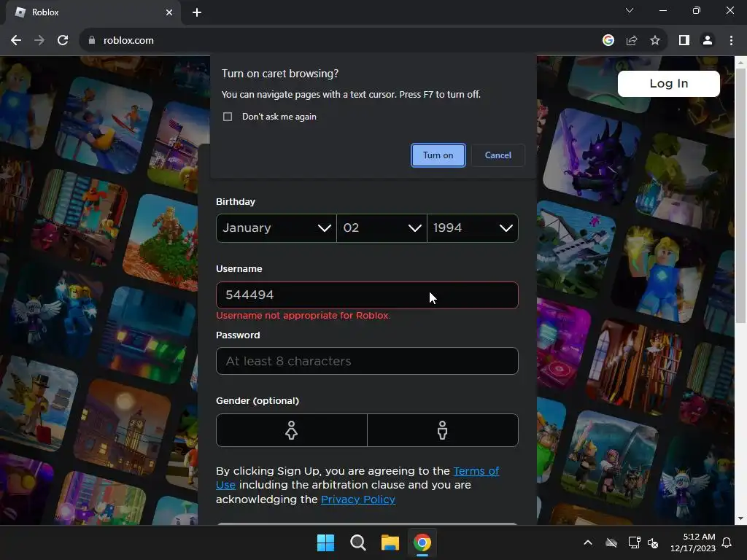Click the Birthday label

(236, 202)
